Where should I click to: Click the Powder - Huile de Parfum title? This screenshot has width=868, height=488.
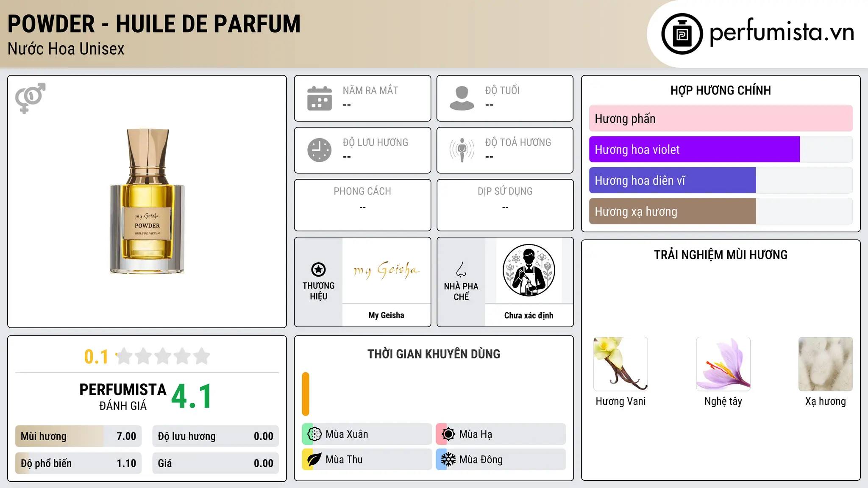(154, 24)
